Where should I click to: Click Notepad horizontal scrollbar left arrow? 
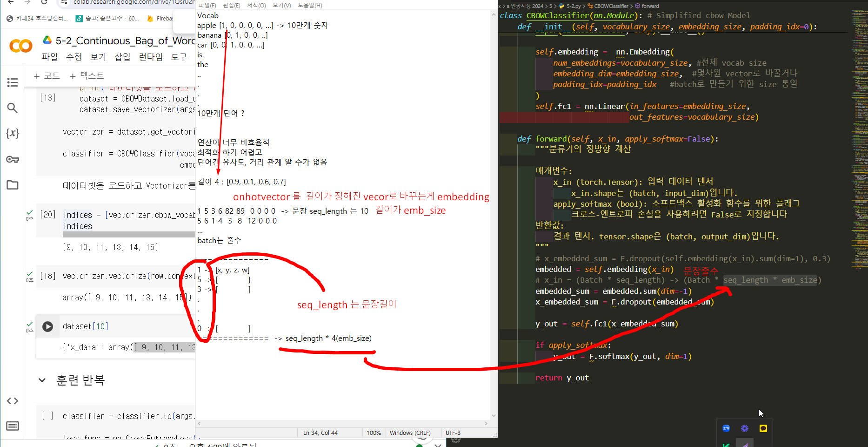[x=200, y=424]
